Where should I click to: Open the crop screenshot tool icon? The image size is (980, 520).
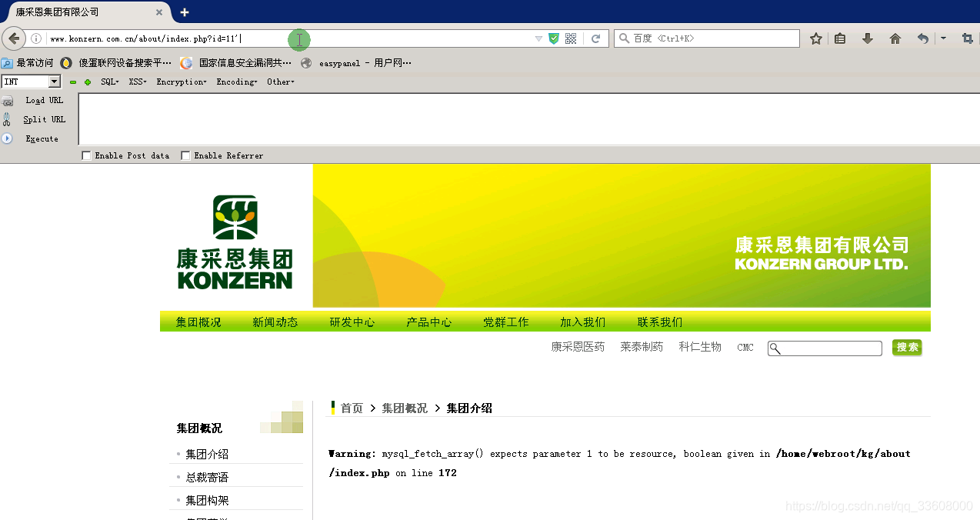968,38
